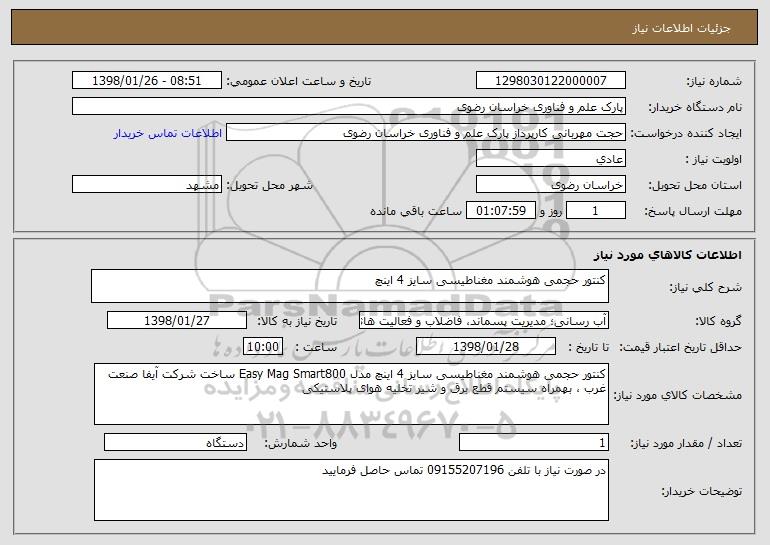Open the اطلاعات تماس خریدار link
The width and height of the screenshot is (770, 545).
pyautogui.click(x=168, y=134)
